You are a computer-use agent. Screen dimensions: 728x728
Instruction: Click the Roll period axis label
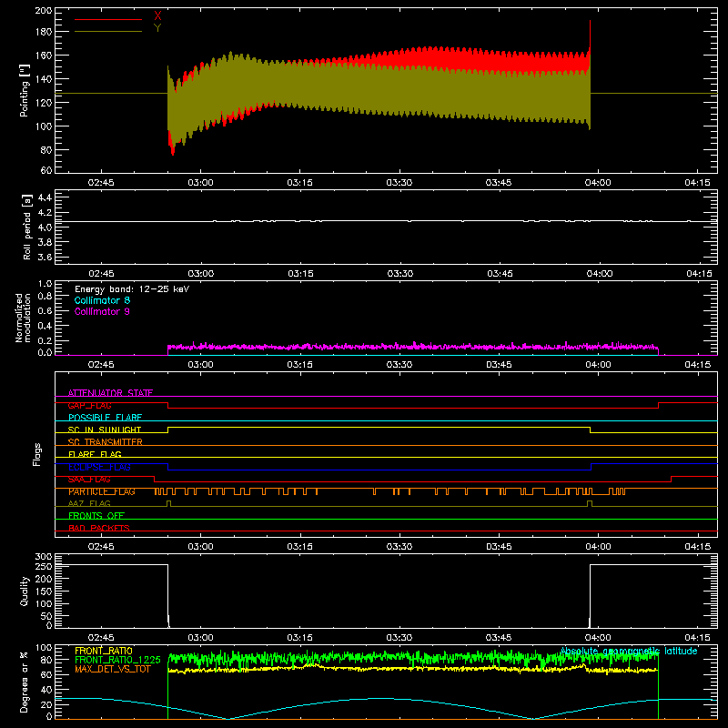pyautogui.click(x=27, y=227)
